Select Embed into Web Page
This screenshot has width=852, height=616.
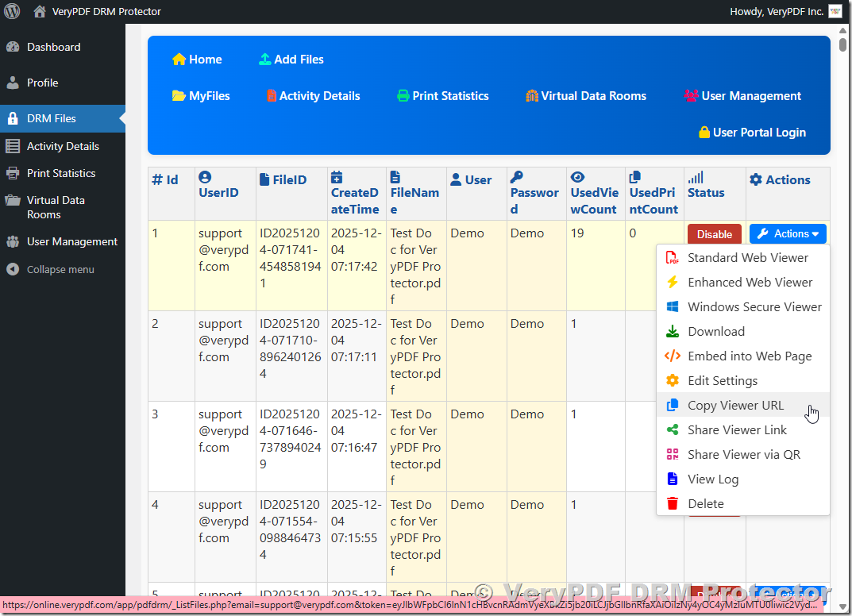pyautogui.click(x=750, y=356)
